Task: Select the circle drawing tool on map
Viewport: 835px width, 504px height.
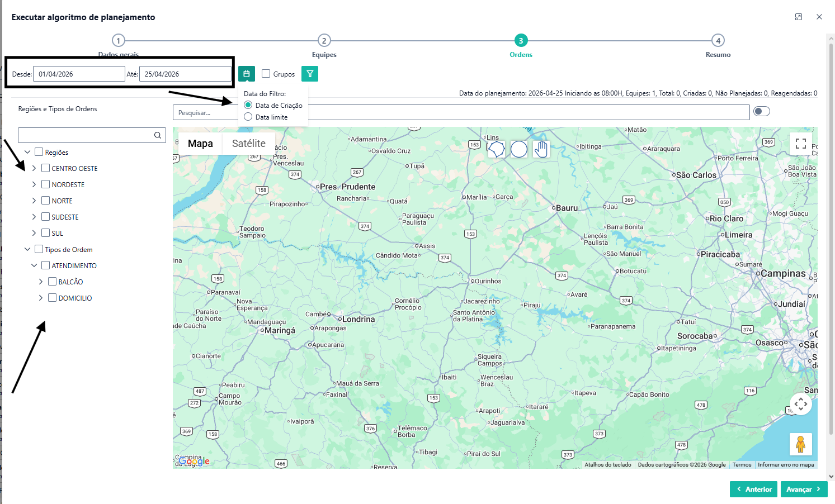Action: coord(519,149)
